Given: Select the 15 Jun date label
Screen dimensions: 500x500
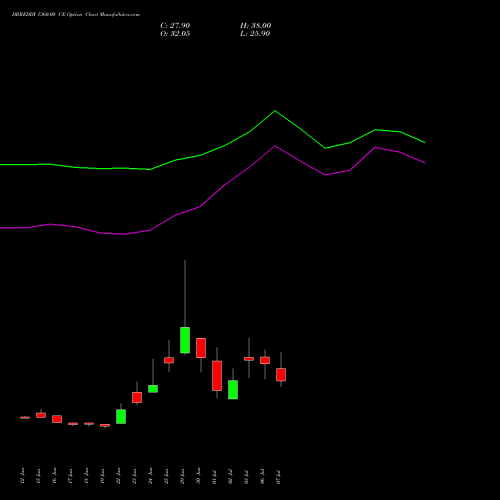Looking at the screenshot, I should click(38, 476).
